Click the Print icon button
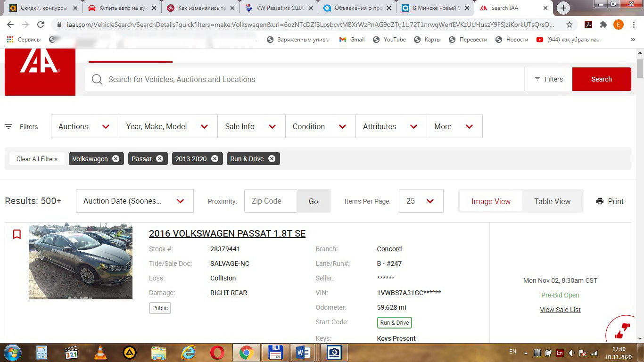644x362 pixels. tap(610, 201)
